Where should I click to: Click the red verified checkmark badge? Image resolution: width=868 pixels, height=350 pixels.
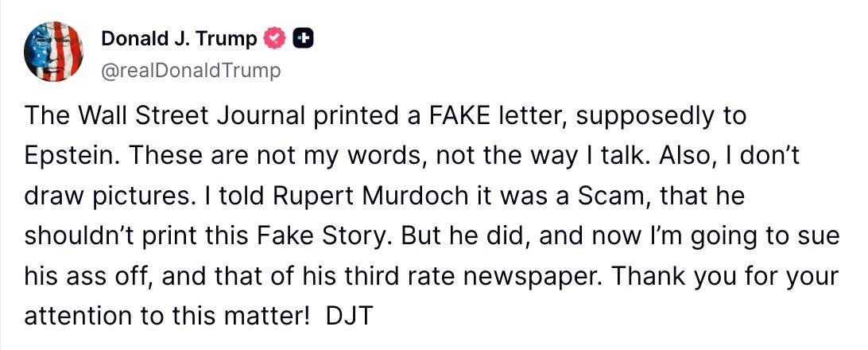(274, 37)
